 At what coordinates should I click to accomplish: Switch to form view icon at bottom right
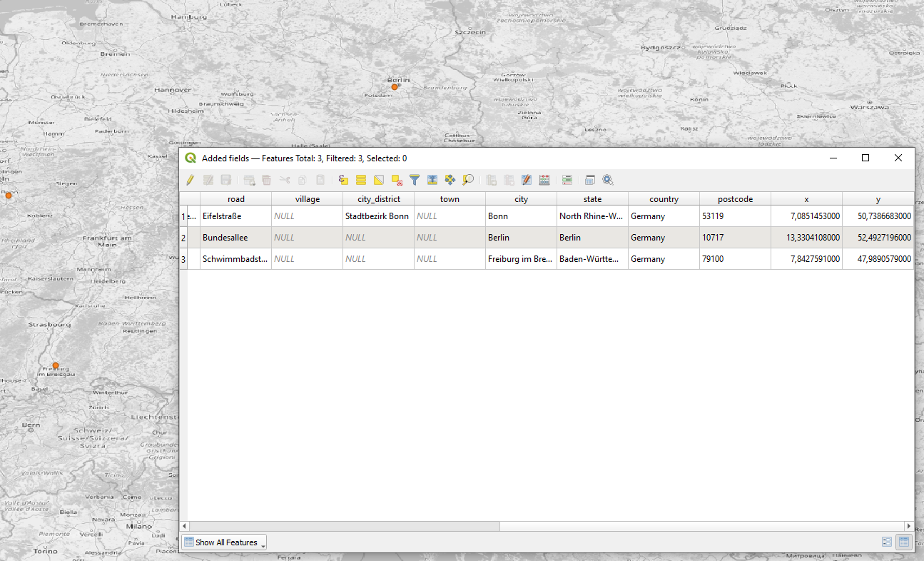tap(887, 542)
